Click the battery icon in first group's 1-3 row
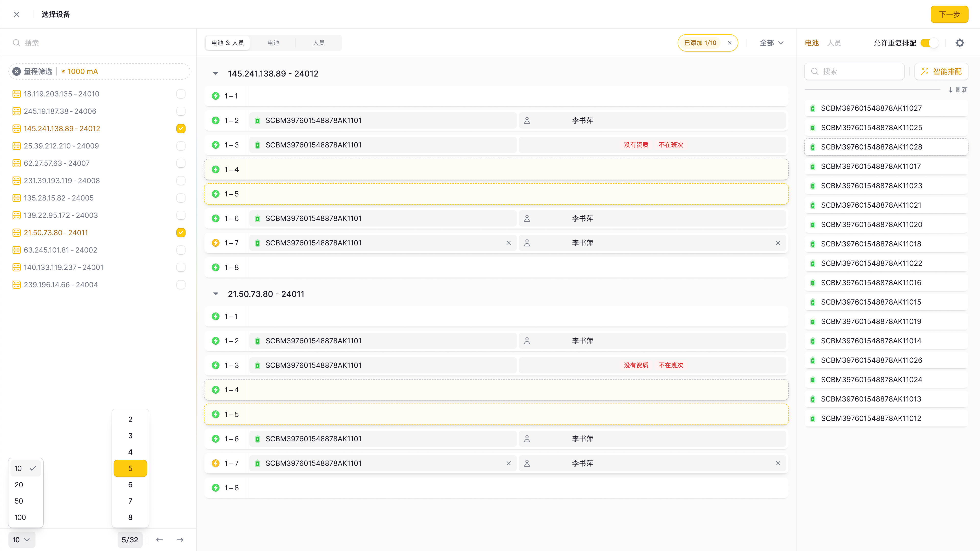This screenshot has width=980, height=551. tap(258, 145)
